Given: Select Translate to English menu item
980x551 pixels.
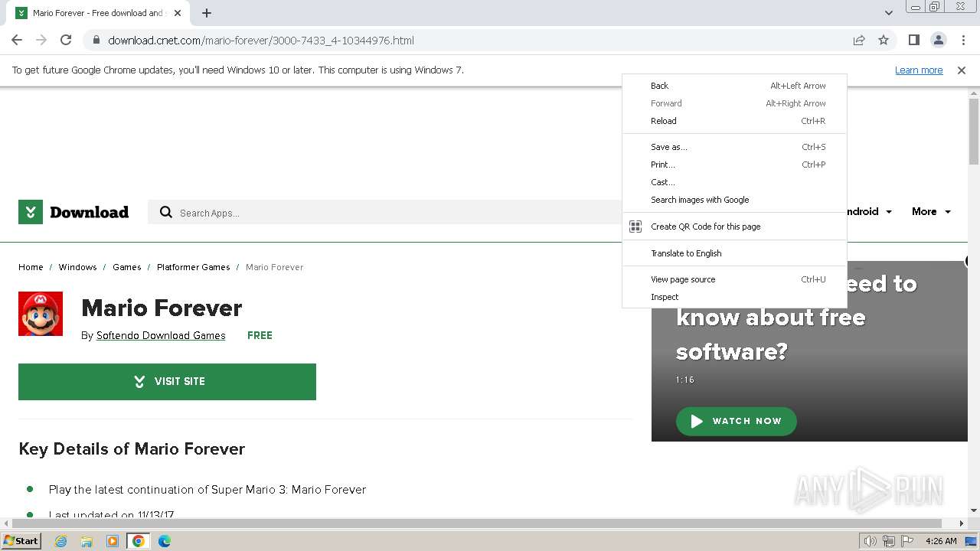Looking at the screenshot, I should point(735,253).
